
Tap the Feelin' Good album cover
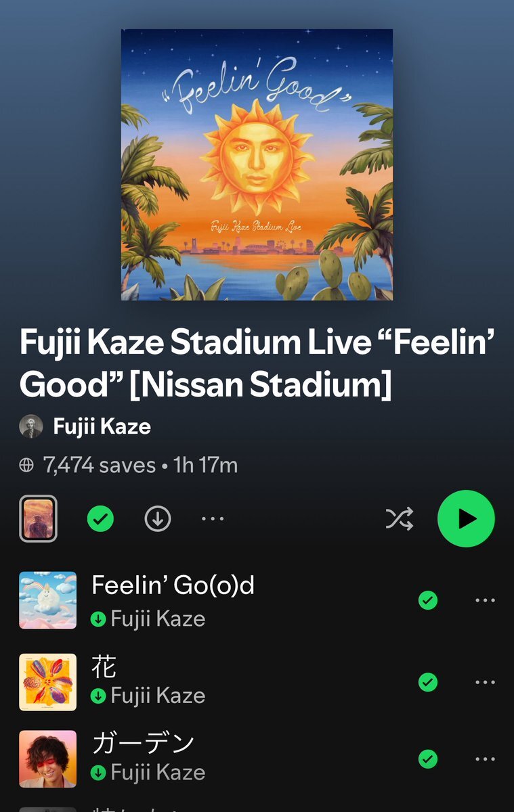pos(257,164)
